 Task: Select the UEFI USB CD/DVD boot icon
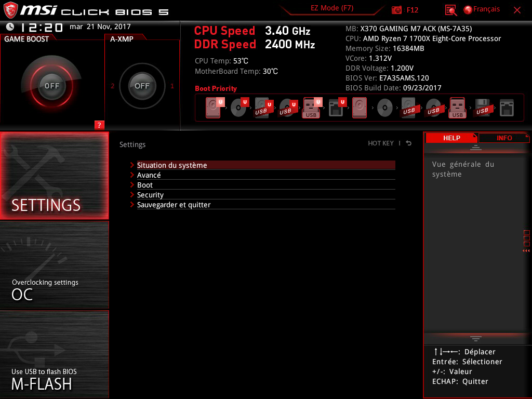point(288,108)
